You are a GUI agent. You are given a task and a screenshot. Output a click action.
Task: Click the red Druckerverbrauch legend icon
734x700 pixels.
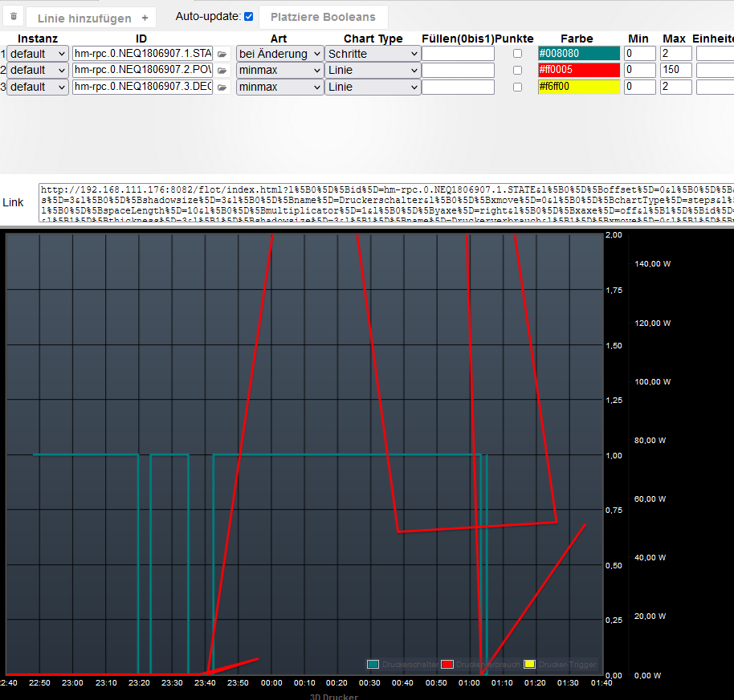[447, 664]
